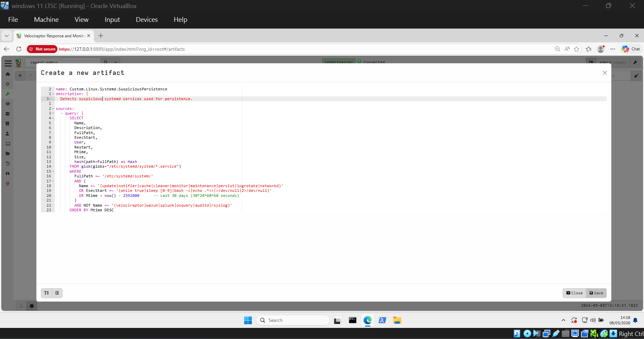The height and width of the screenshot is (339, 644).
Task: Save the new artifact
Action: (x=596, y=293)
